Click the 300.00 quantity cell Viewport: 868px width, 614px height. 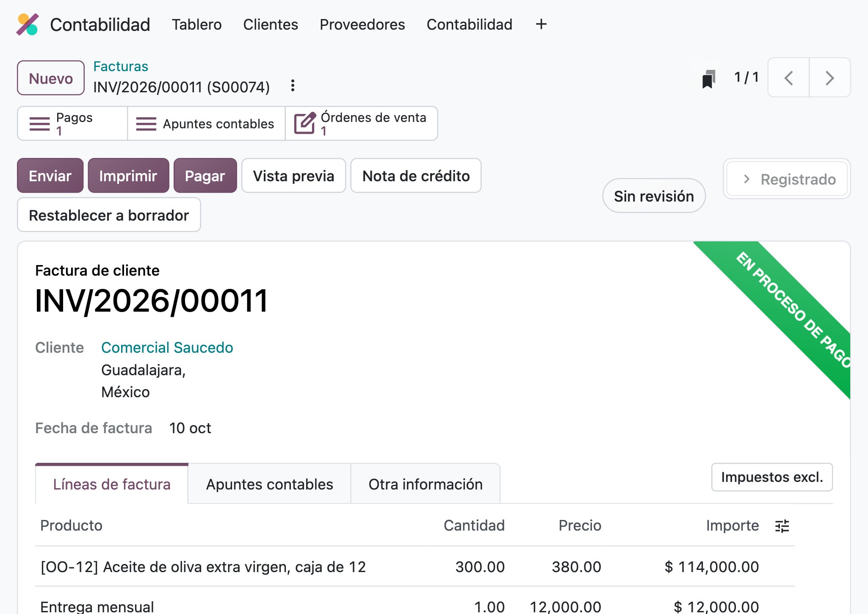coord(480,567)
